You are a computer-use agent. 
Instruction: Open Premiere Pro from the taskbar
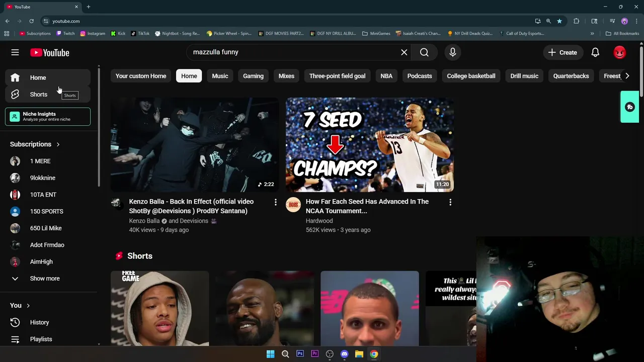(315, 354)
